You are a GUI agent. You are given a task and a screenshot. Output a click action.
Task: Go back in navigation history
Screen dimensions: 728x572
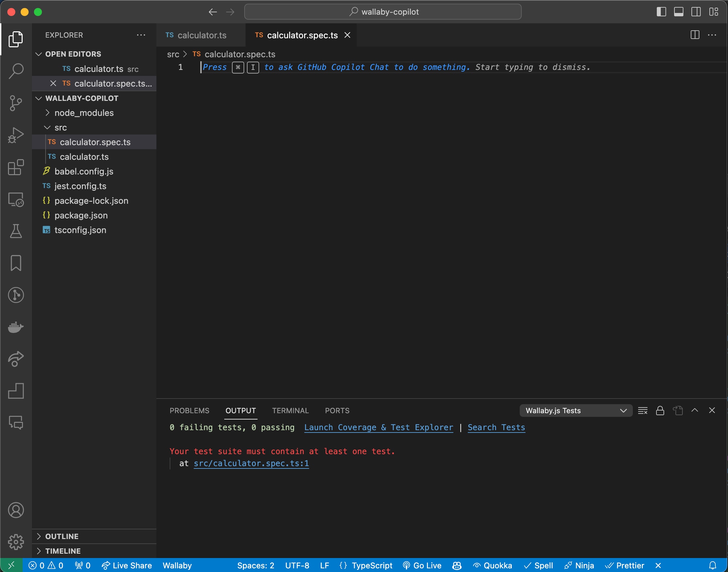coord(213,12)
